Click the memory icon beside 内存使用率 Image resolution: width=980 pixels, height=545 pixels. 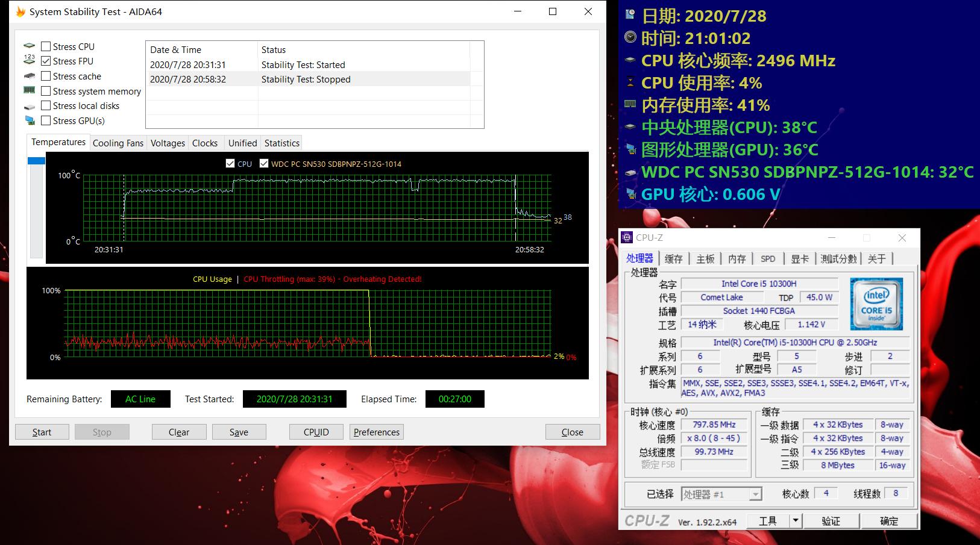tap(630, 104)
